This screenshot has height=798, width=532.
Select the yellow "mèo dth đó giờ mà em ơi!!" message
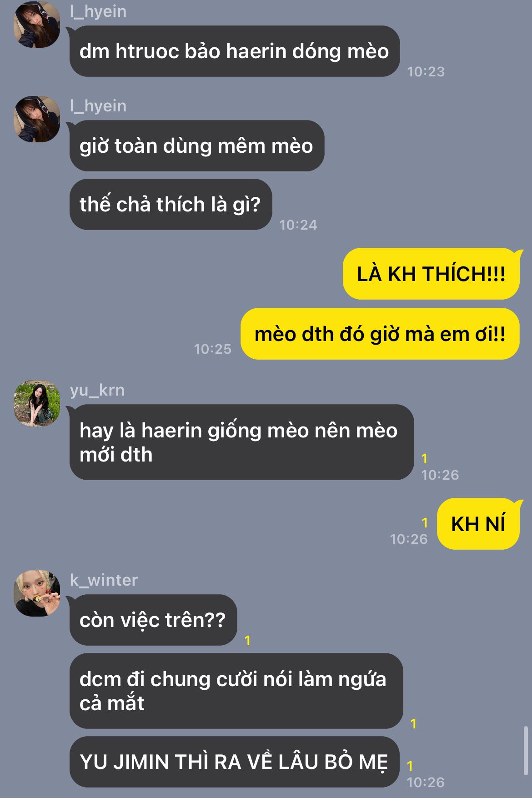point(380,334)
